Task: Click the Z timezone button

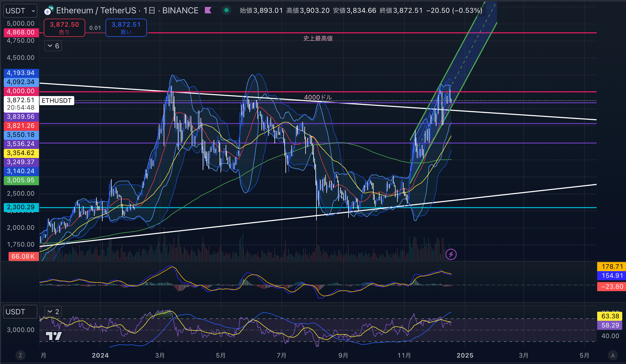Action: tap(20, 355)
